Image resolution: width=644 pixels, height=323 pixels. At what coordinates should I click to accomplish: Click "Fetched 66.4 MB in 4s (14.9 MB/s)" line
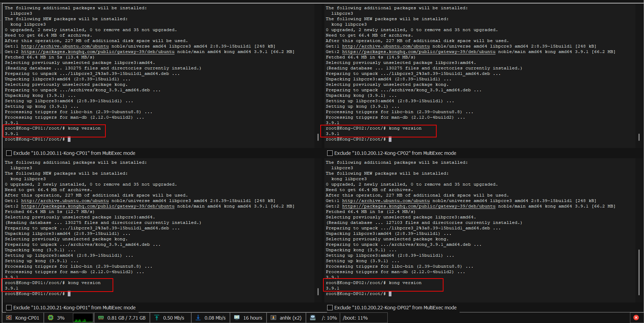click(x=371, y=57)
